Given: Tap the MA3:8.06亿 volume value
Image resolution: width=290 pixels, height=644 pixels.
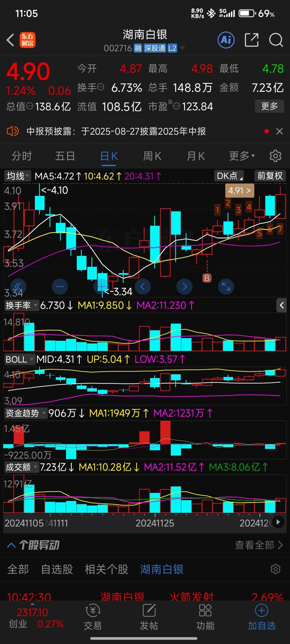Looking at the screenshot, I should click(238, 467).
